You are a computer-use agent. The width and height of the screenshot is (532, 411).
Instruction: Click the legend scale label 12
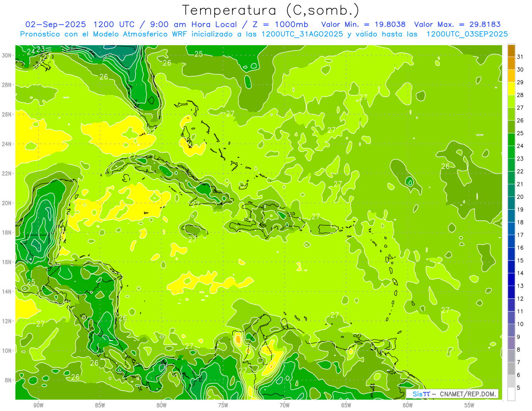(x=520, y=298)
